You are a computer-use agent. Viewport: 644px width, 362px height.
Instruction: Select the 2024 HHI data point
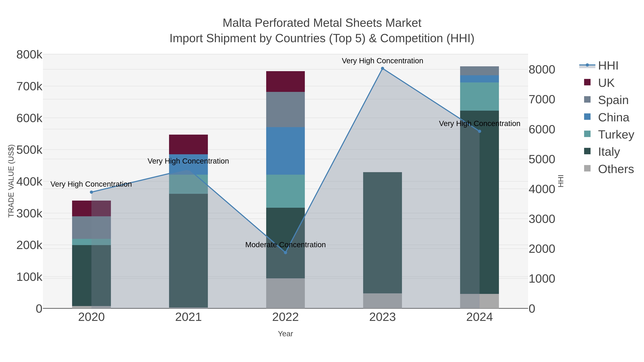click(479, 131)
